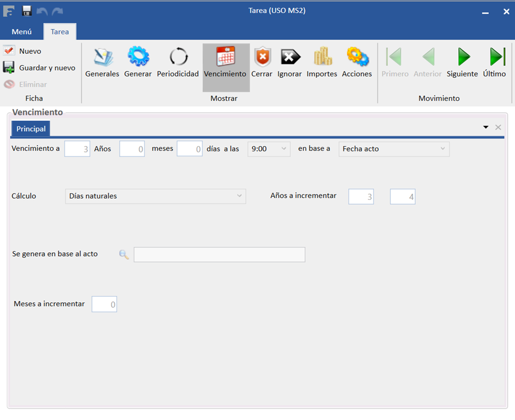This screenshot has height=420, width=515.
Task: Close the Principal panel with X
Action: 498,127
